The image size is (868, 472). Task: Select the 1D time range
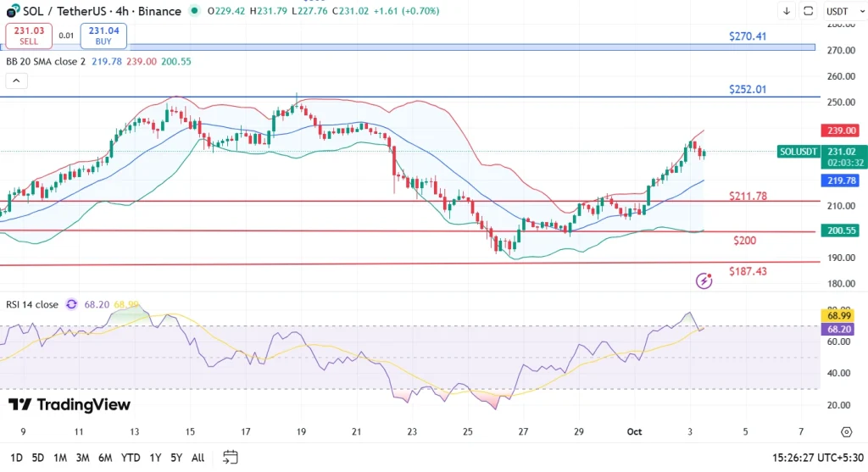[15, 458]
